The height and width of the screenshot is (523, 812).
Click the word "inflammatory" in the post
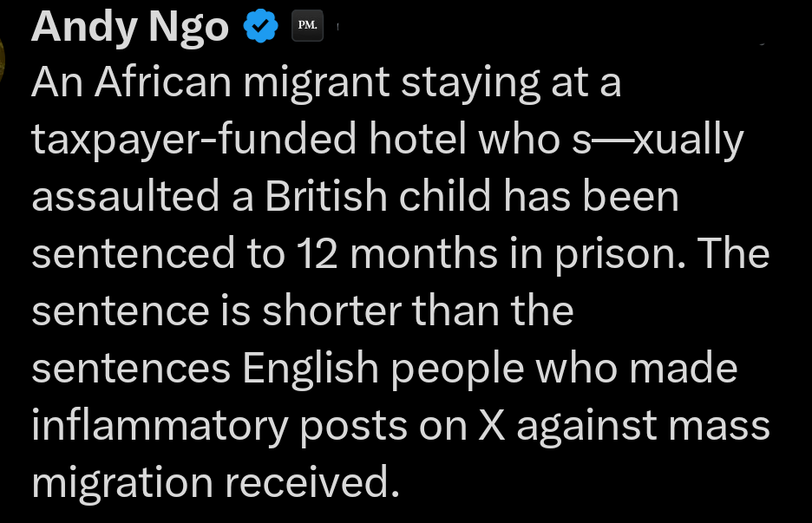click(x=172, y=426)
